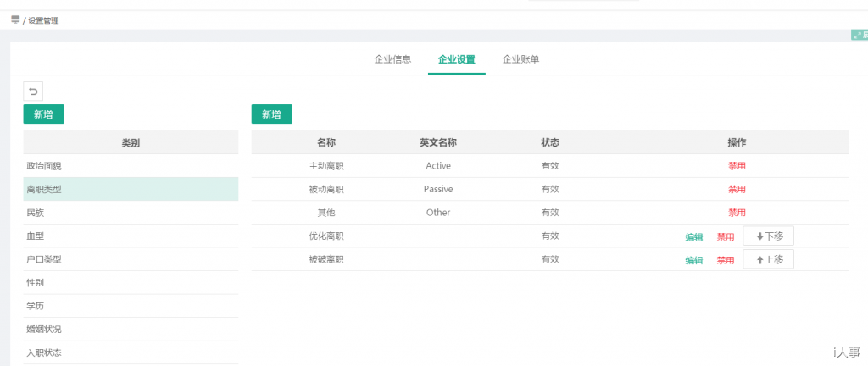868x366 pixels.
Task: Click 有效 status in 主动离职 row
Action: [x=550, y=166]
